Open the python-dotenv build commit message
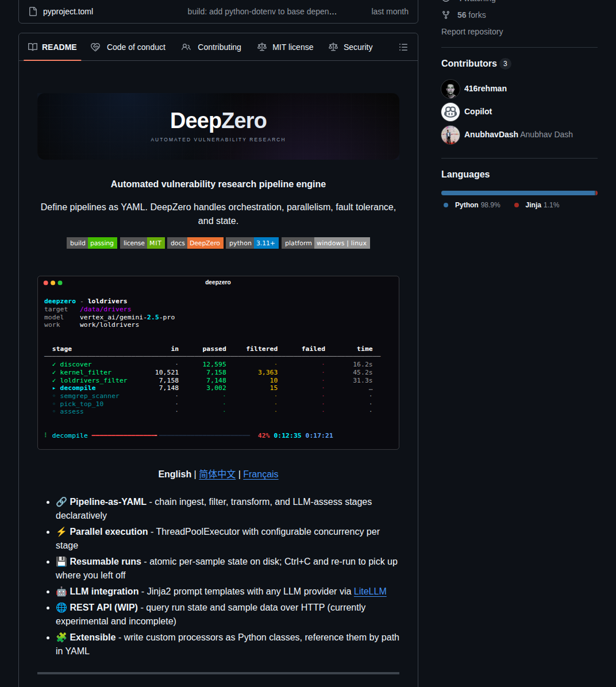The width and height of the screenshot is (616, 687). (x=262, y=12)
